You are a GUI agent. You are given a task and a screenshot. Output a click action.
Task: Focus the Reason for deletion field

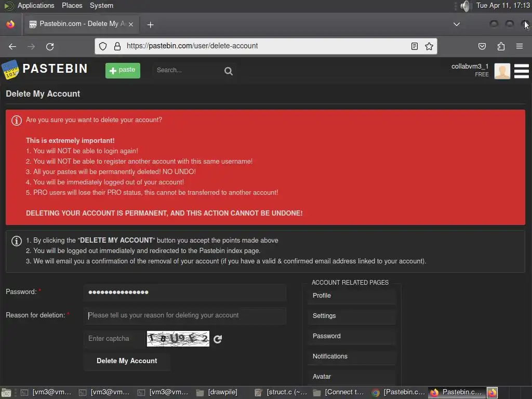(185, 315)
